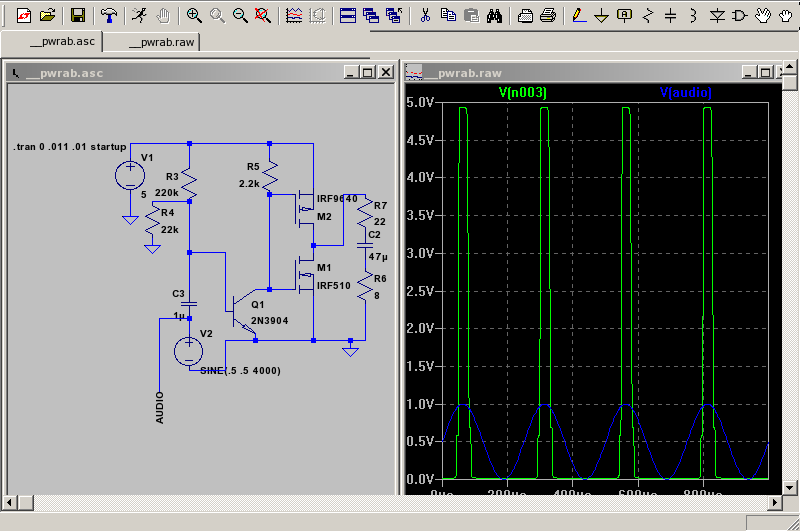The height and width of the screenshot is (531, 800).
Task: Select the Drag closed-hand tool
Action: click(786, 15)
